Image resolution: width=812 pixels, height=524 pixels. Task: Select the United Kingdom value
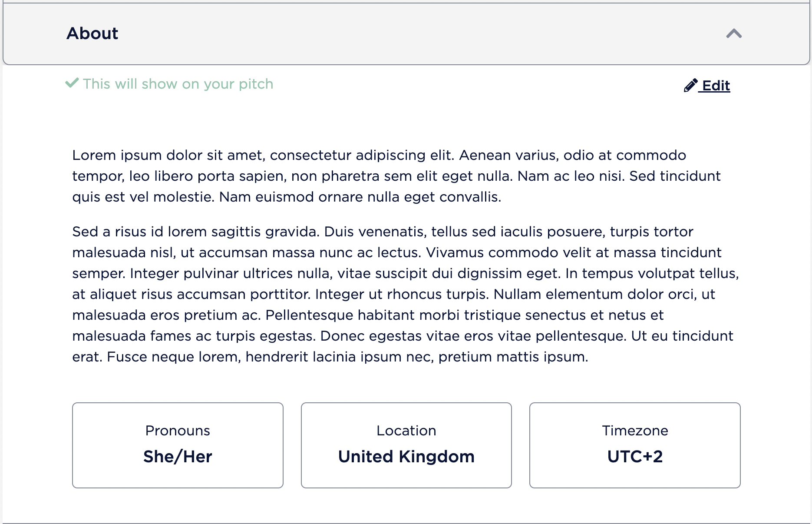point(406,457)
